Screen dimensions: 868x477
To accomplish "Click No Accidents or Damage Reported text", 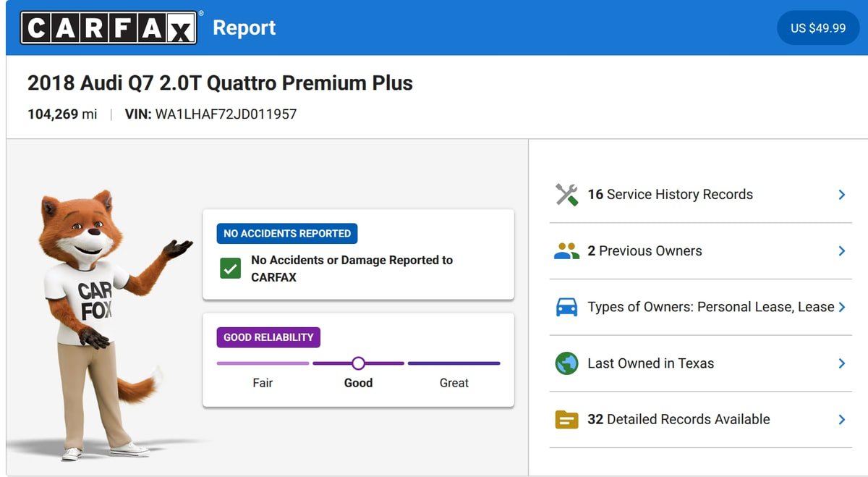I will (352, 269).
